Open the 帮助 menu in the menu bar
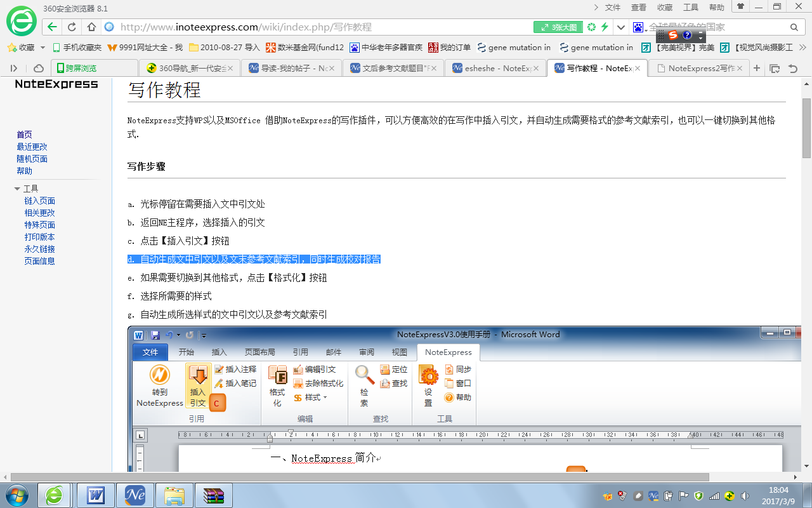The height and width of the screenshot is (508, 812). [x=717, y=7]
